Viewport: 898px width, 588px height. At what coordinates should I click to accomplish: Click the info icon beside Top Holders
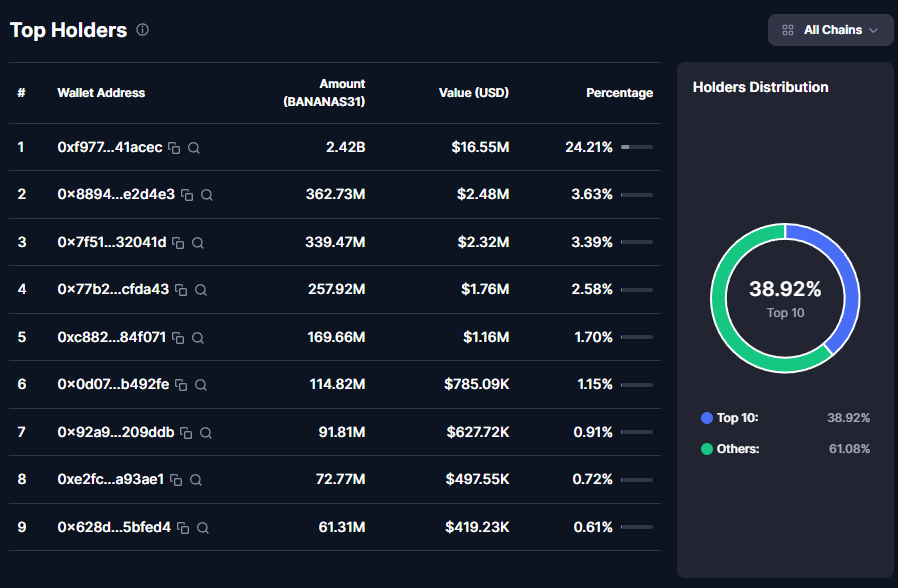142,30
